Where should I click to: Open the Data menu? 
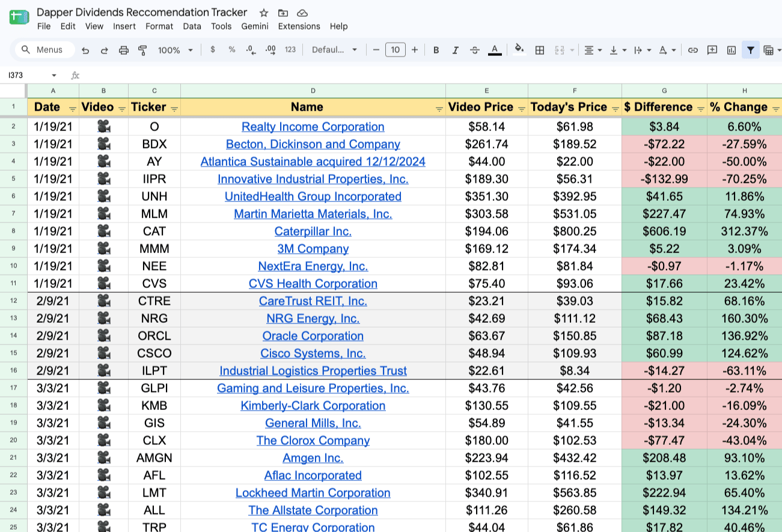pos(192,26)
